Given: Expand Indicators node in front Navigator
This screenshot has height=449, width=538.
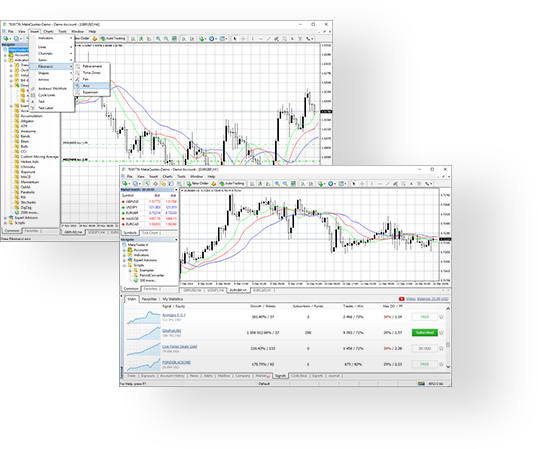Looking at the screenshot, I should [124, 255].
